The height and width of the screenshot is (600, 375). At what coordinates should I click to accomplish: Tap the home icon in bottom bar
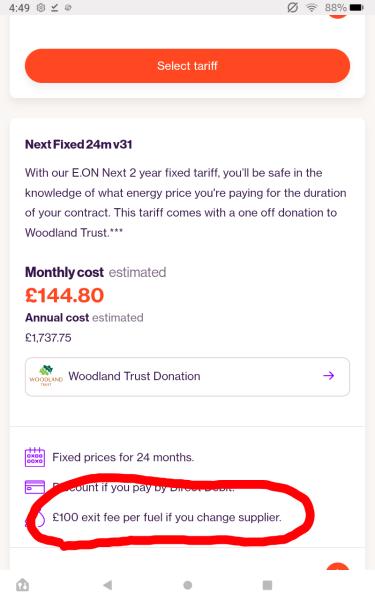click(x=23, y=585)
